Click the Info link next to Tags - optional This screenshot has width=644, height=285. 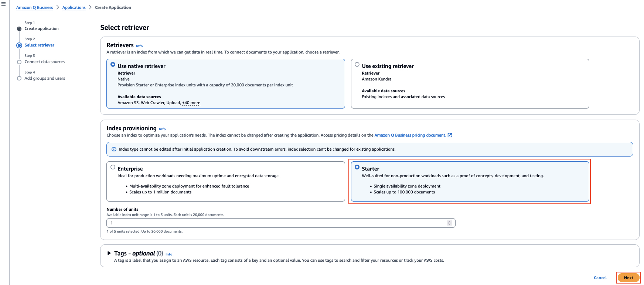pyautogui.click(x=169, y=254)
